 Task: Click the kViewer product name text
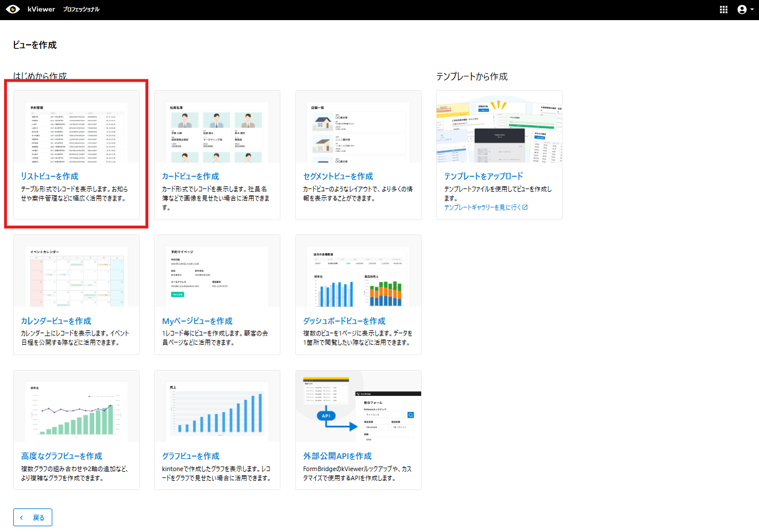[x=41, y=9]
